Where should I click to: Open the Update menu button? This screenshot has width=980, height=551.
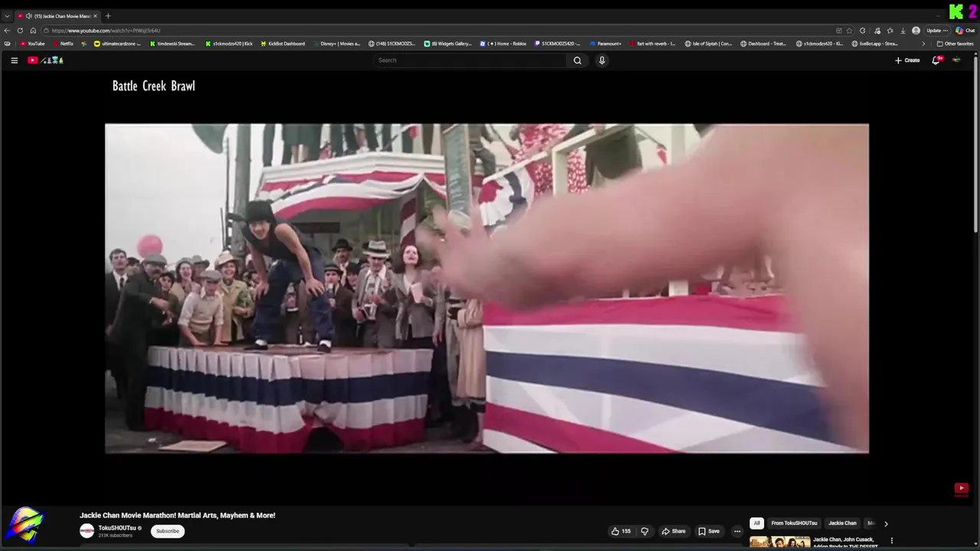pos(937,31)
